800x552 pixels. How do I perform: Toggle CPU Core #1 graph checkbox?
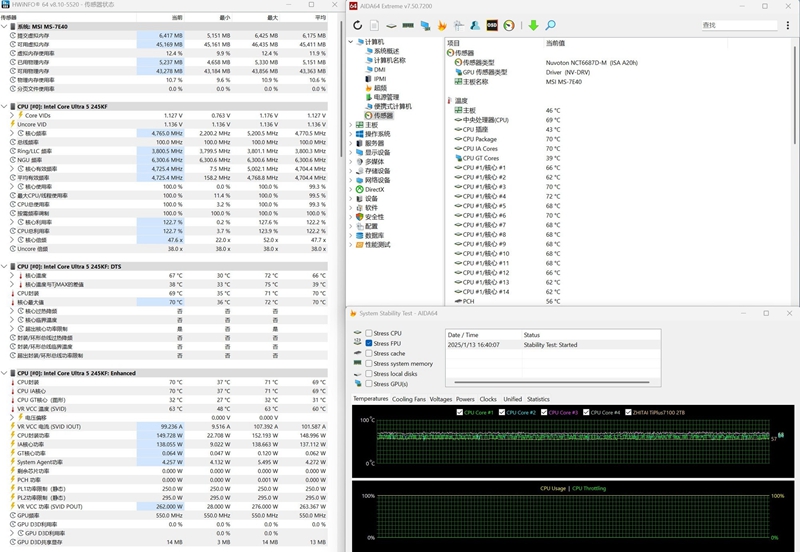pos(460,412)
